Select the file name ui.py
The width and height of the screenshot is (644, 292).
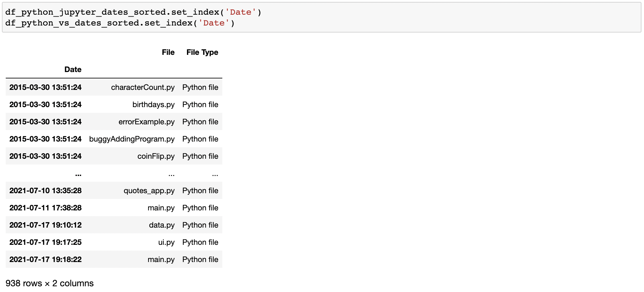coord(166,242)
